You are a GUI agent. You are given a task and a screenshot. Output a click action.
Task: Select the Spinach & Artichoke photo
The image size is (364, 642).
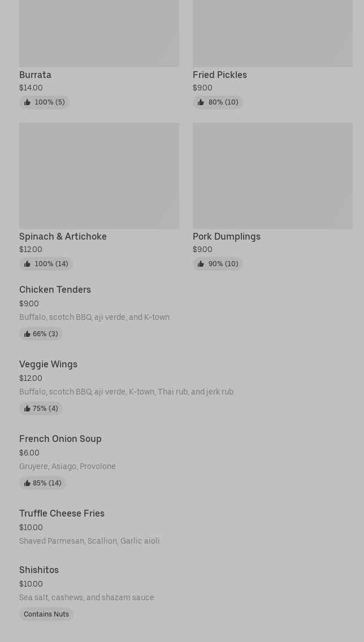[99, 176]
